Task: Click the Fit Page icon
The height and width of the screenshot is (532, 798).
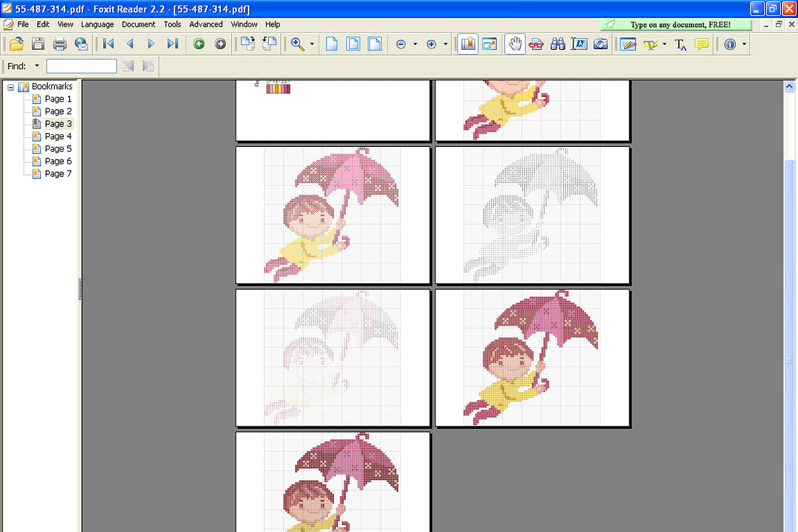Action: coord(354,45)
